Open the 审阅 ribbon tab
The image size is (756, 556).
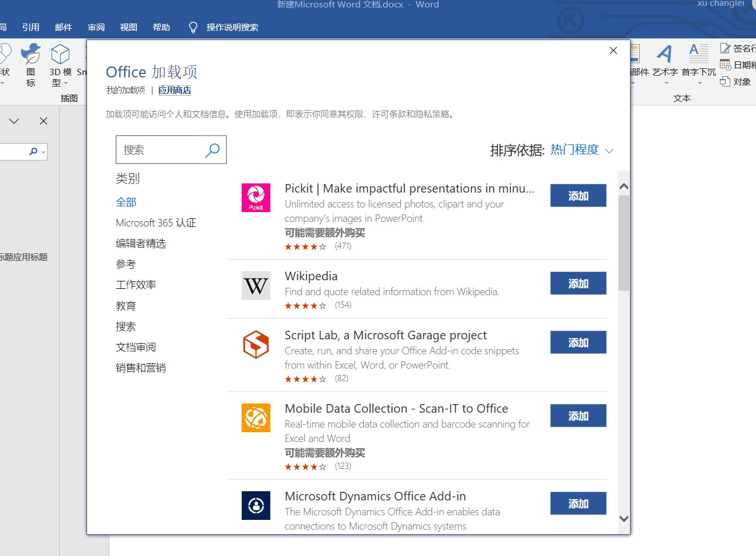96,28
